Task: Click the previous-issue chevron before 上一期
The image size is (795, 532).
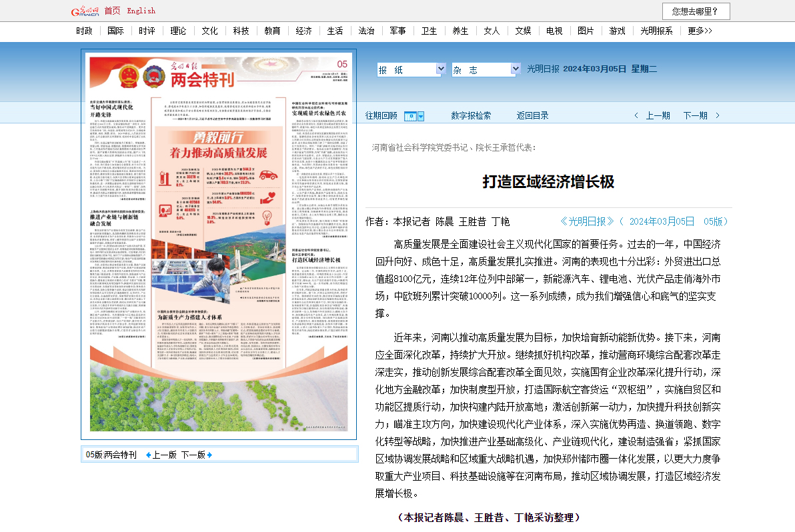Action: click(x=637, y=115)
